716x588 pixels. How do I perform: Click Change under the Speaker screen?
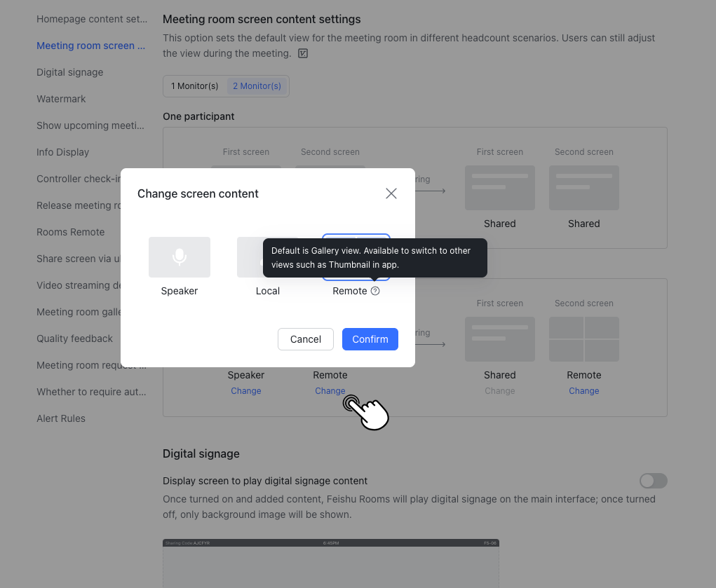click(245, 391)
